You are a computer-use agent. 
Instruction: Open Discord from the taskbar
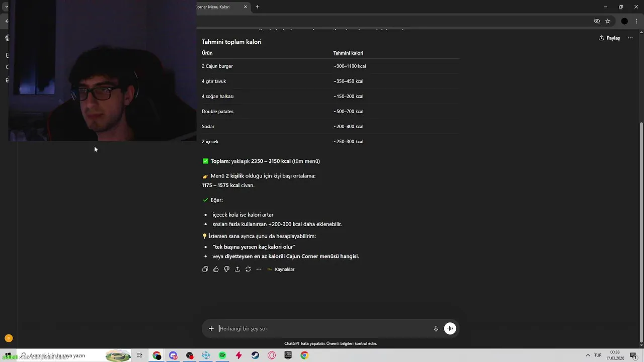[x=173, y=355]
